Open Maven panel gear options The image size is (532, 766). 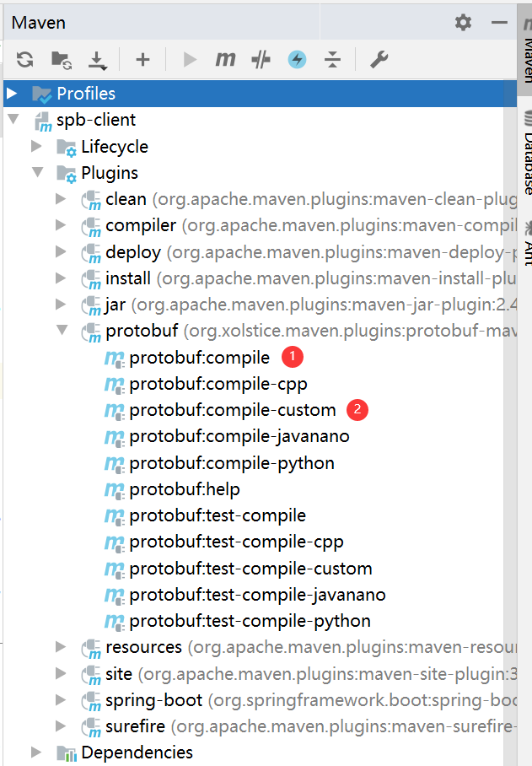point(463,23)
